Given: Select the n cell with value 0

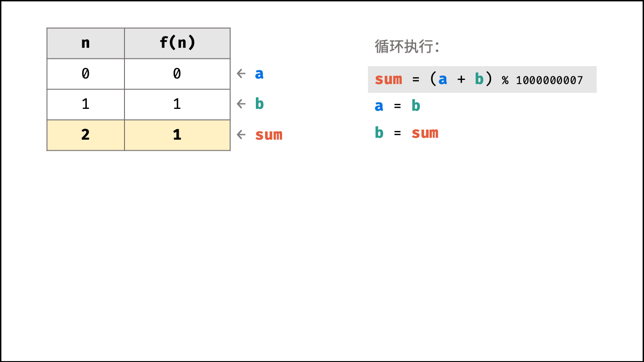Looking at the screenshot, I should pos(85,74).
